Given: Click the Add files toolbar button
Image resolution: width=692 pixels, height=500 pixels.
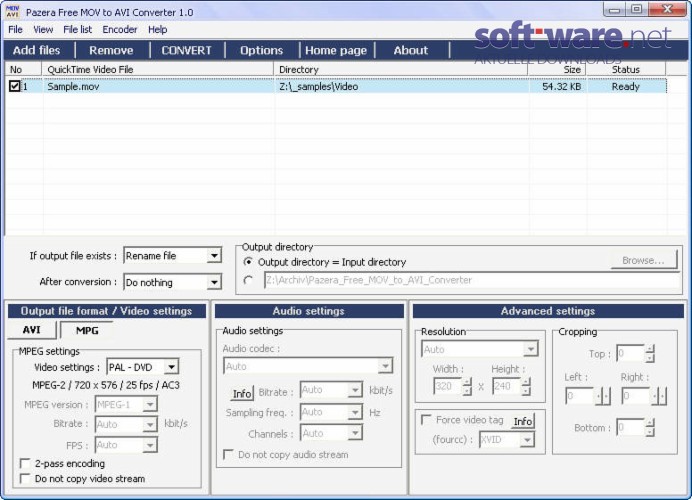Looking at the screenshot, I should coord(36,50).
